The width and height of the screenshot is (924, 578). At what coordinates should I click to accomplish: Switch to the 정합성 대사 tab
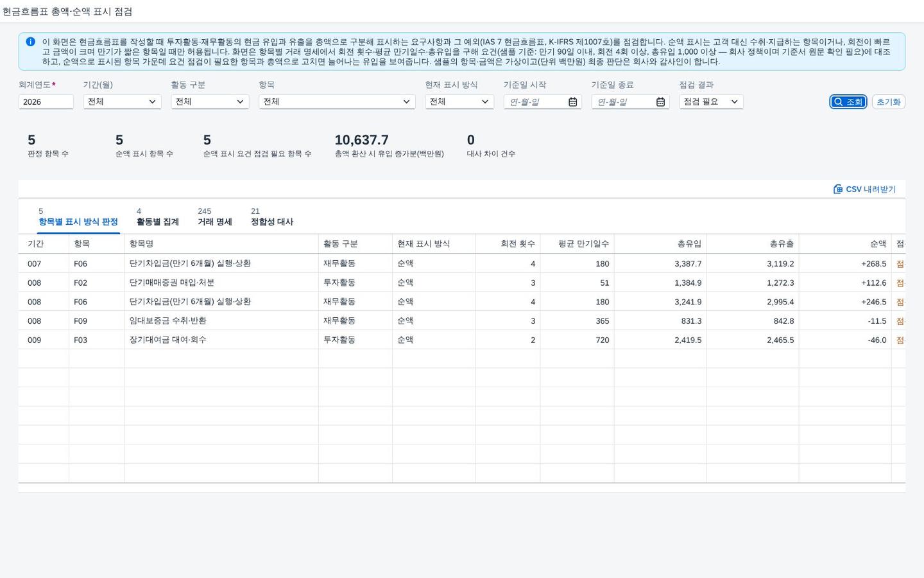[272, 217]
